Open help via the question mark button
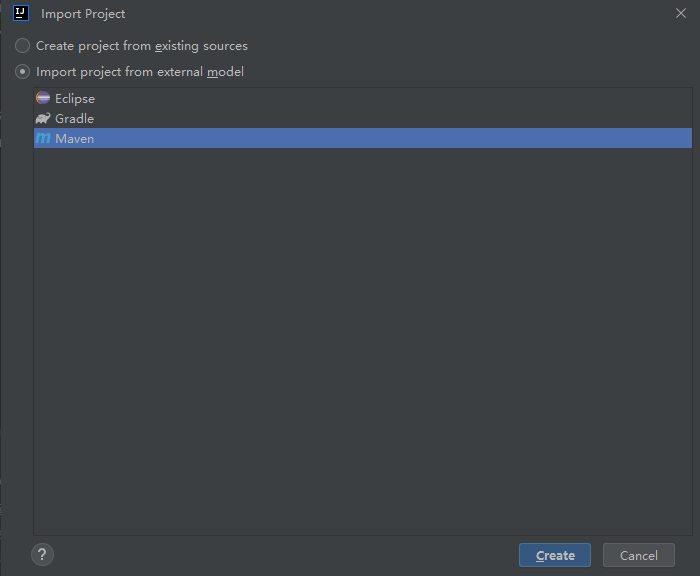The image size is (700, 576). (x=42, y=554)
